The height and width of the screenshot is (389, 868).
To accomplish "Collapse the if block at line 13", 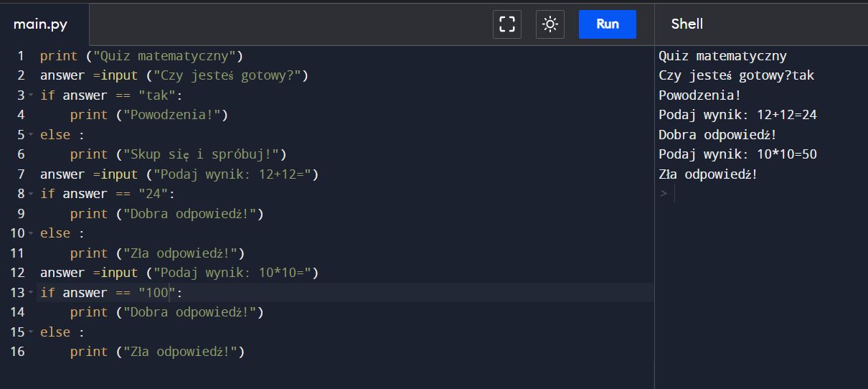I will [31, 293].
